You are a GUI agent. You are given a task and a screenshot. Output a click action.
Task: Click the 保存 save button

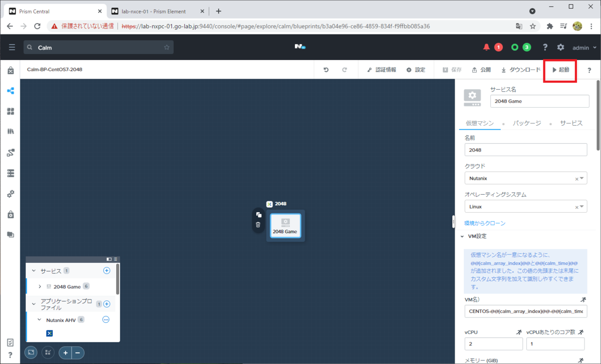pyautogui.click(x=452, y=70)
